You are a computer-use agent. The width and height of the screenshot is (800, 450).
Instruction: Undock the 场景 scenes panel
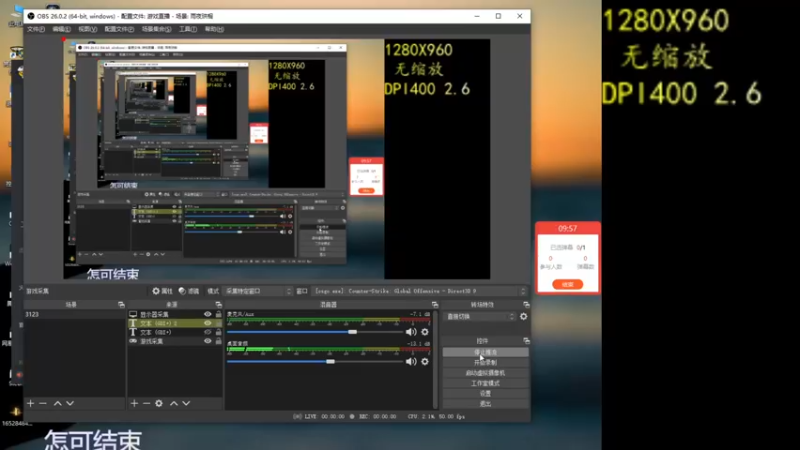tap(121, 305)
